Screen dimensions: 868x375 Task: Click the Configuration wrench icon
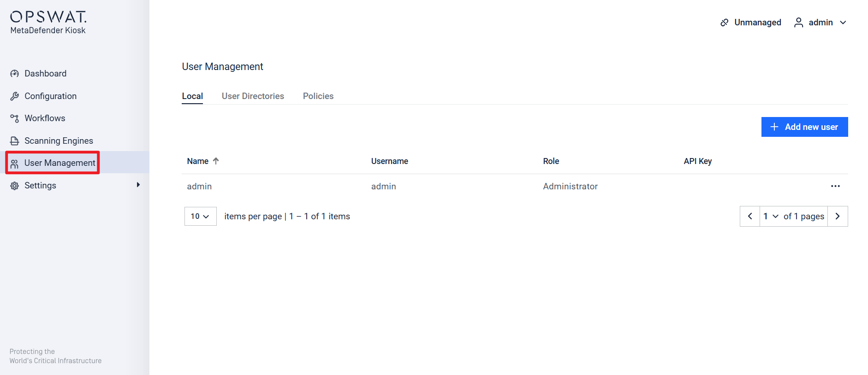15,96
